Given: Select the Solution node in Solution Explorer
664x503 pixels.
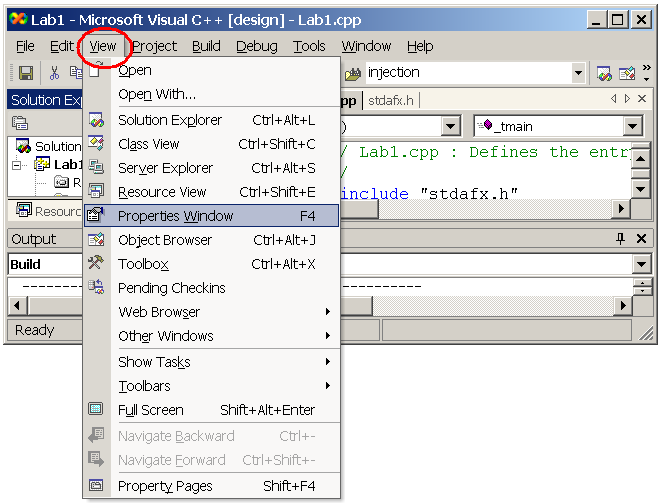Looking at the screenshot, I should [48, 146].
